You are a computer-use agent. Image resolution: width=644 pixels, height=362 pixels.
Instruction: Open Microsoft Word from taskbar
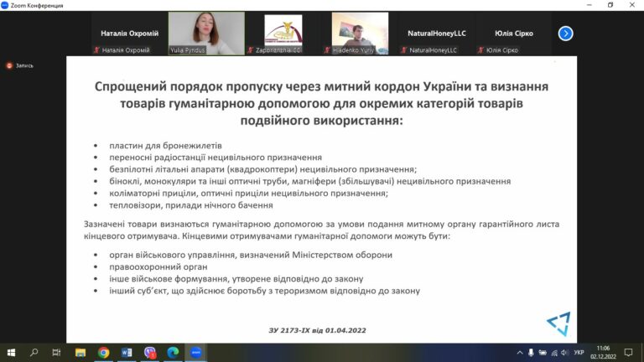coord(127,353)
